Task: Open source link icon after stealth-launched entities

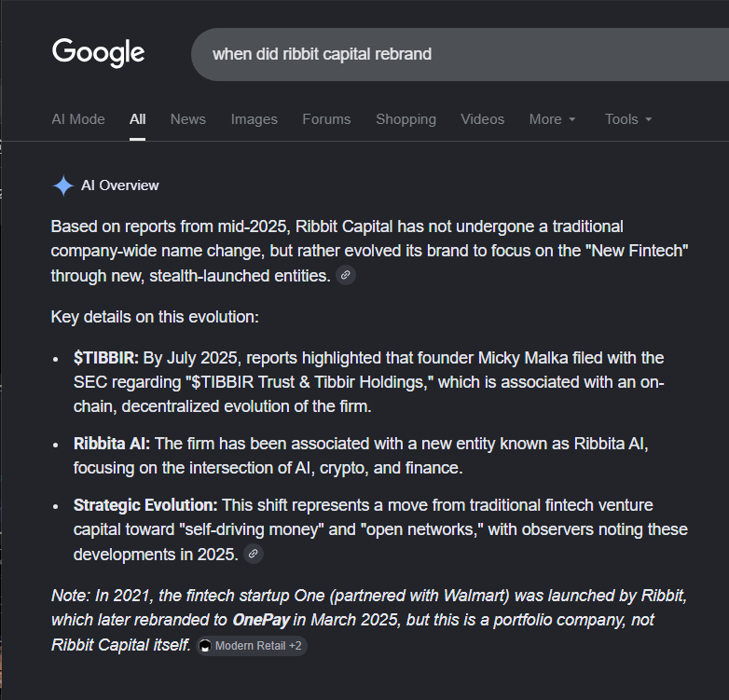Action: point(346,275)
